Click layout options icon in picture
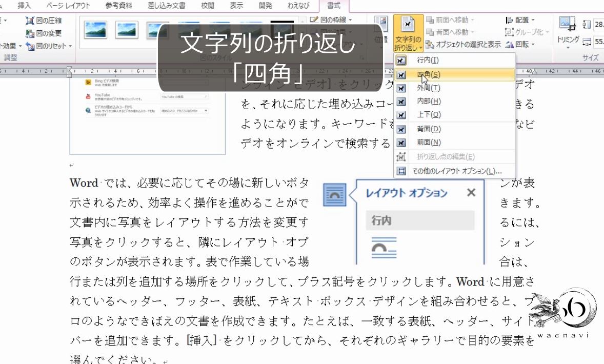The width and height of the screenshot is (604, 364). pyautogui.click(x=334, y=194)
